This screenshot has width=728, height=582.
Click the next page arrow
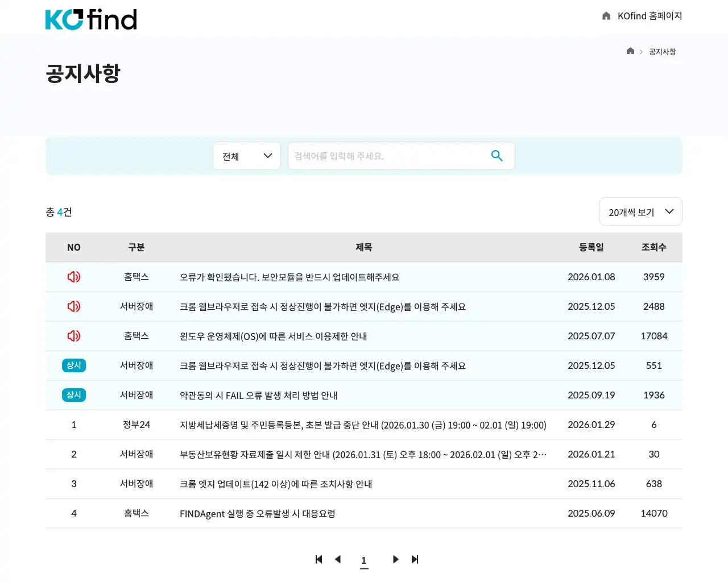[x=395, y=559]
